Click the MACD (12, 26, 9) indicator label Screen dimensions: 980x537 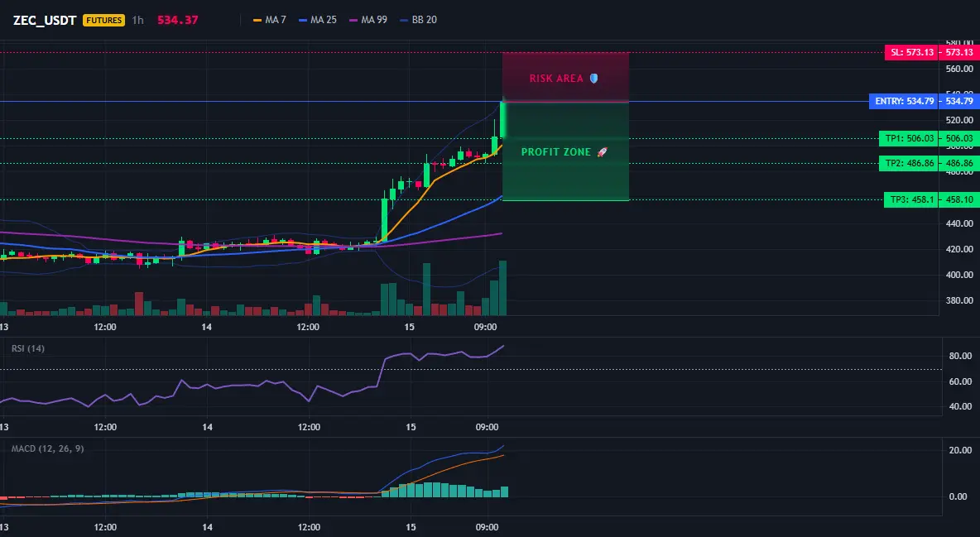coord(47,448)
